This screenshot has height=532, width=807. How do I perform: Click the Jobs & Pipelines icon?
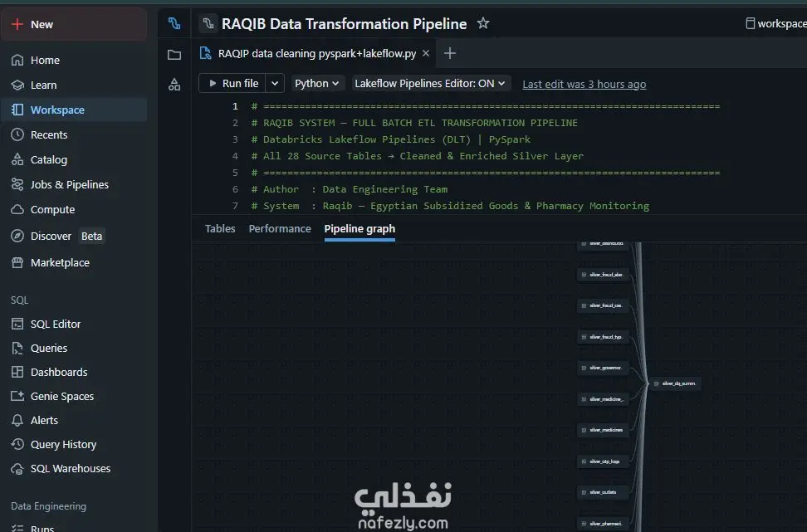(x=17, y=184)
